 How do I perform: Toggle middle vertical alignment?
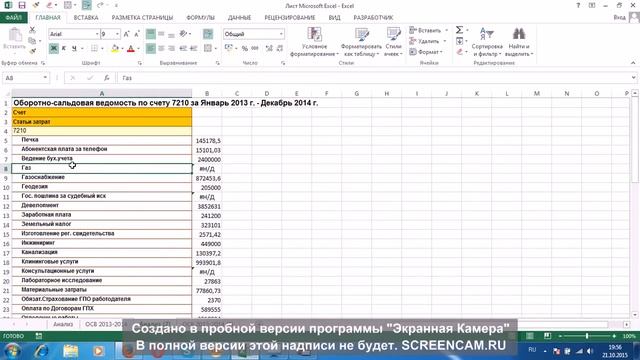(161, 34)
